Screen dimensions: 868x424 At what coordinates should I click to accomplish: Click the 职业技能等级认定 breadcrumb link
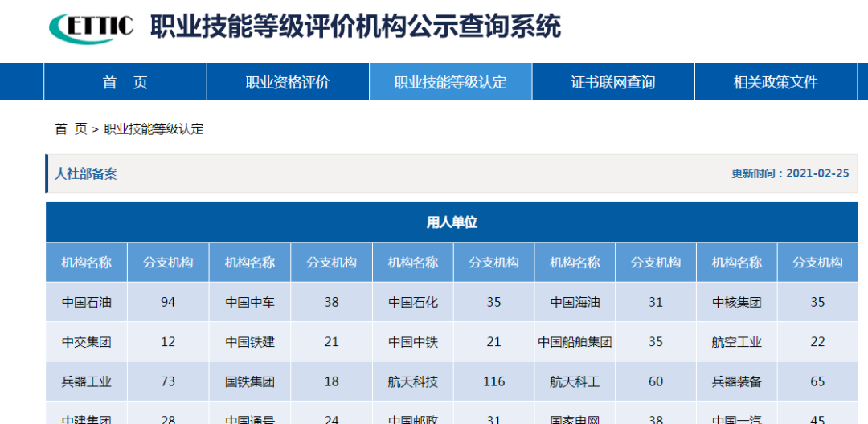click(154, 129)
